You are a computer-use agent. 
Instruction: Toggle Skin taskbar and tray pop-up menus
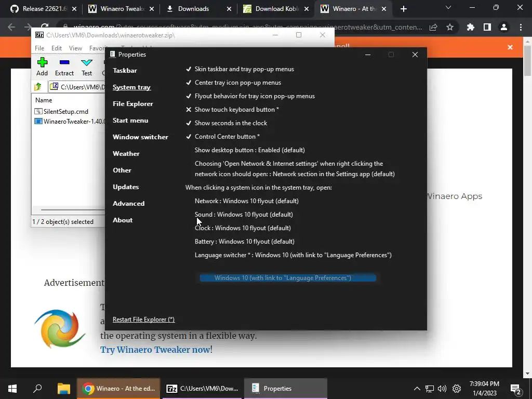pyautogui.click(x=240, y=69)
